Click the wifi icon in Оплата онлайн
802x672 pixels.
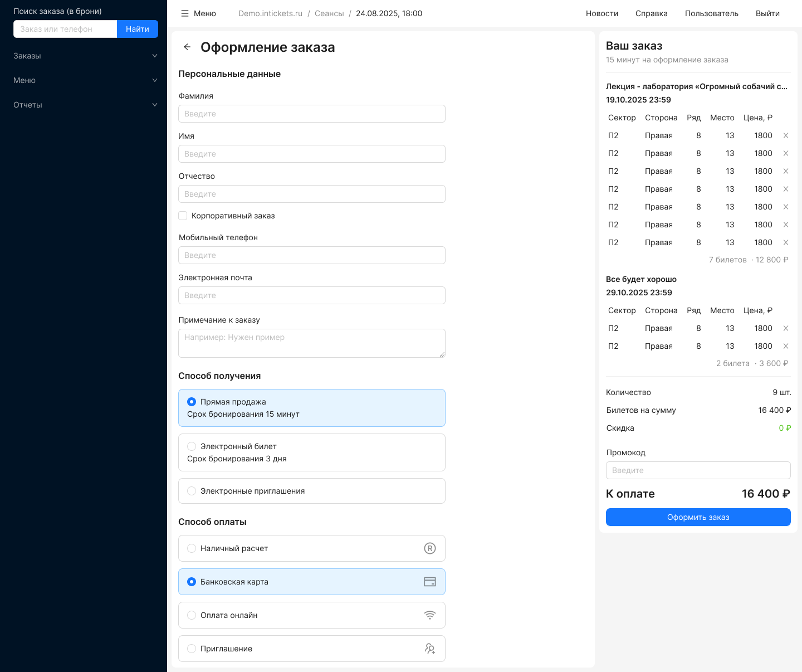point(429,615)
